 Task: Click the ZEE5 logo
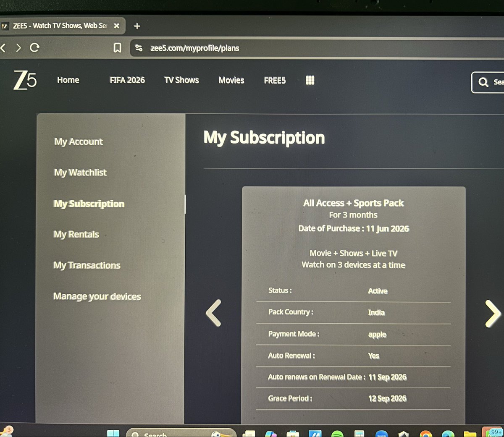pos(25,80)
